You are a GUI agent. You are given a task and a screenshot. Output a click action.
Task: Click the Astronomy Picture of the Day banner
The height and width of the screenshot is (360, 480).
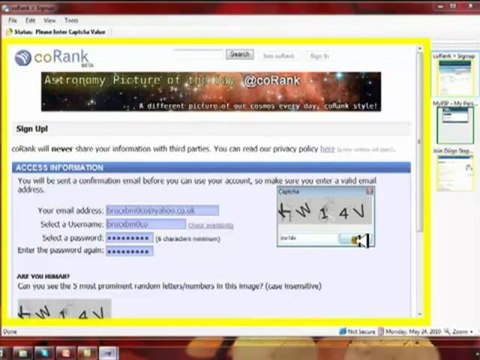(x=211, y=92)
